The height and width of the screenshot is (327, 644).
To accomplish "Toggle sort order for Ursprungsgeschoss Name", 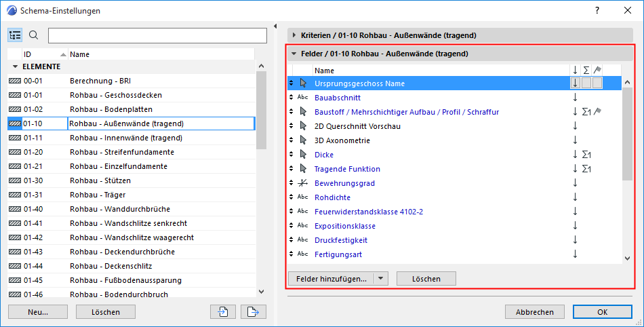I will tap(575, 83).
